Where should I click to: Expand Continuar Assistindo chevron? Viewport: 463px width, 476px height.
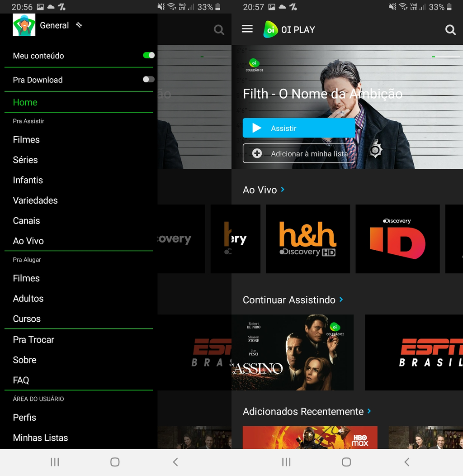[x=341, y=300]
